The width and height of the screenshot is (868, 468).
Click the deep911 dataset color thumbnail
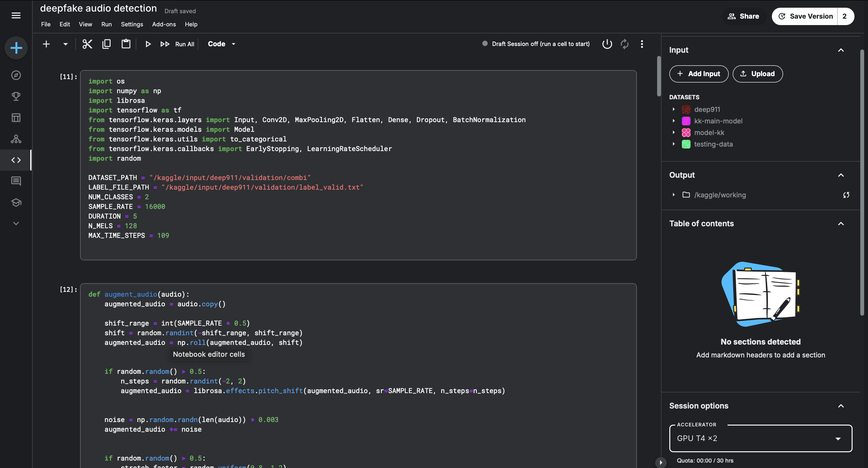pyautogui.click(x=686, y=109)
